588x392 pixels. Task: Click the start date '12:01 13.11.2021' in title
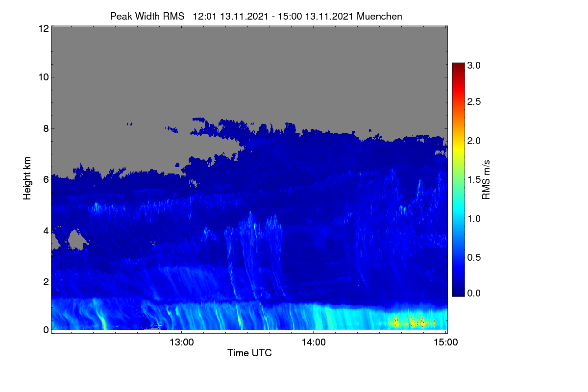pyautogui.click(x=232, y=16)
